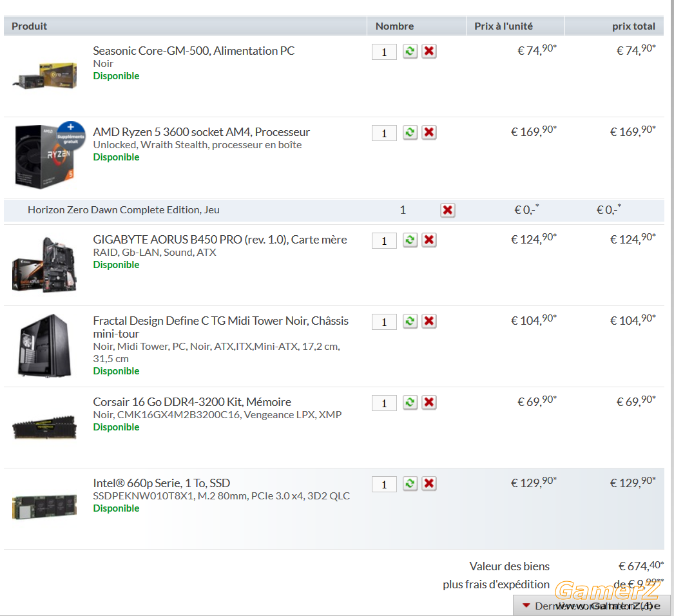
Task: Update quantity for Seasonic Core-GM-500
Action: [x=410, y=51]
